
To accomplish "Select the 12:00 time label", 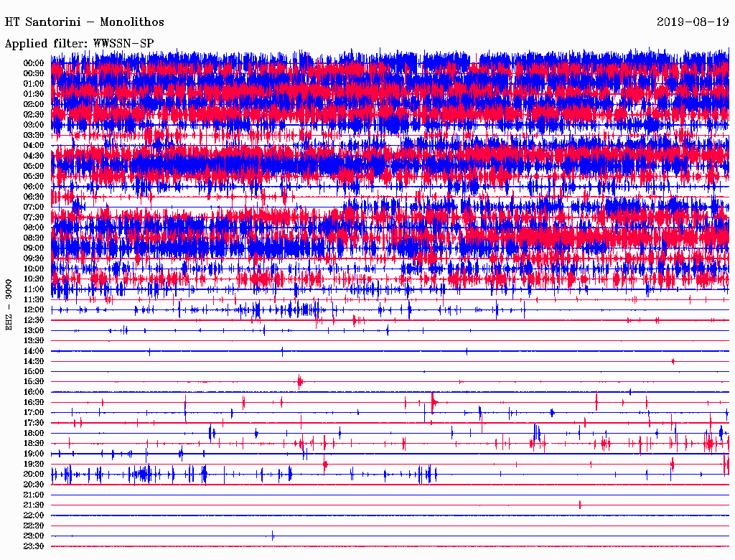I will pos(34,310).
